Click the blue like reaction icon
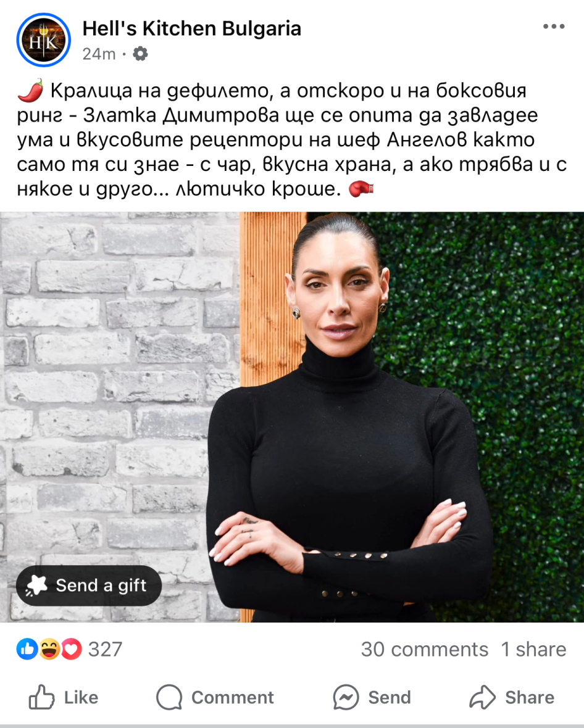The image size is (584, 728). click(x=27, y=649)
